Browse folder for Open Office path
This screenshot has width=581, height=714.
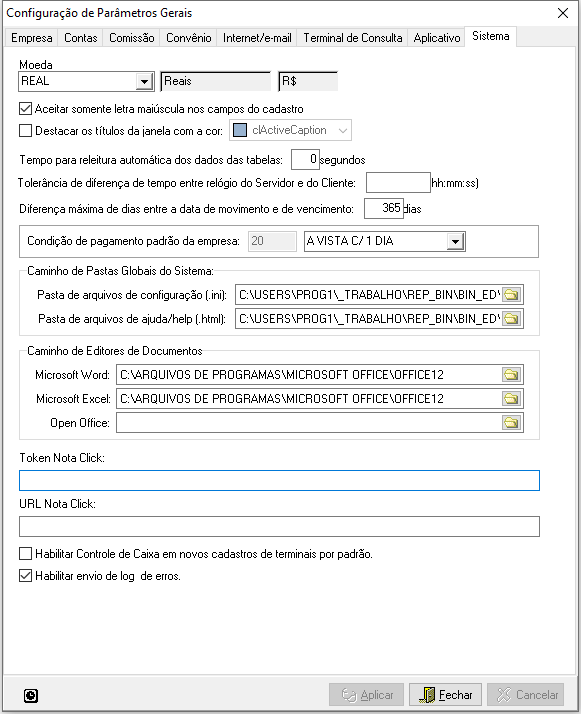512,423
